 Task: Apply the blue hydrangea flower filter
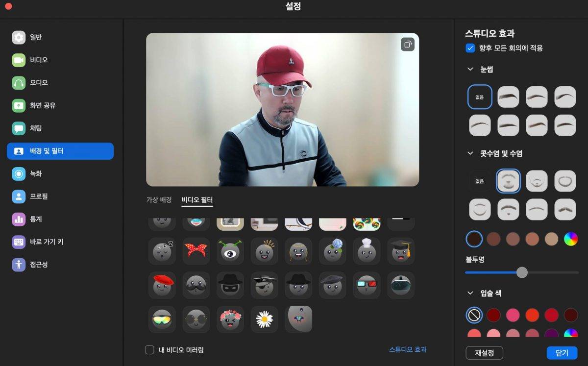click(x=332, y=251)
